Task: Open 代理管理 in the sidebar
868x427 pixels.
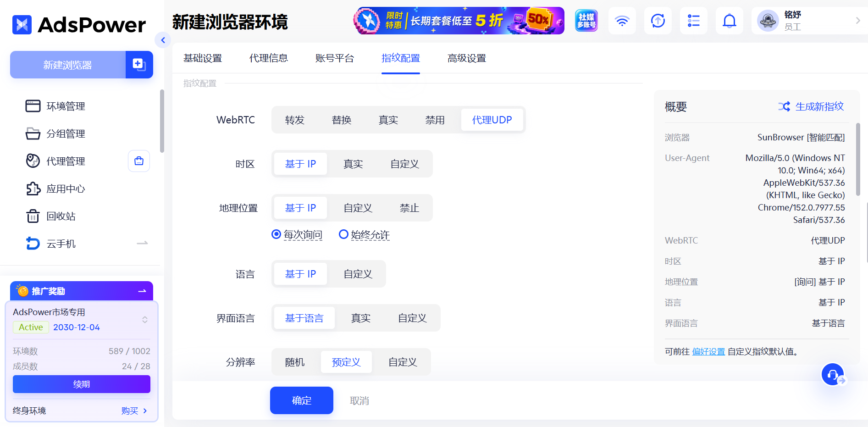Action: [66, 161]
